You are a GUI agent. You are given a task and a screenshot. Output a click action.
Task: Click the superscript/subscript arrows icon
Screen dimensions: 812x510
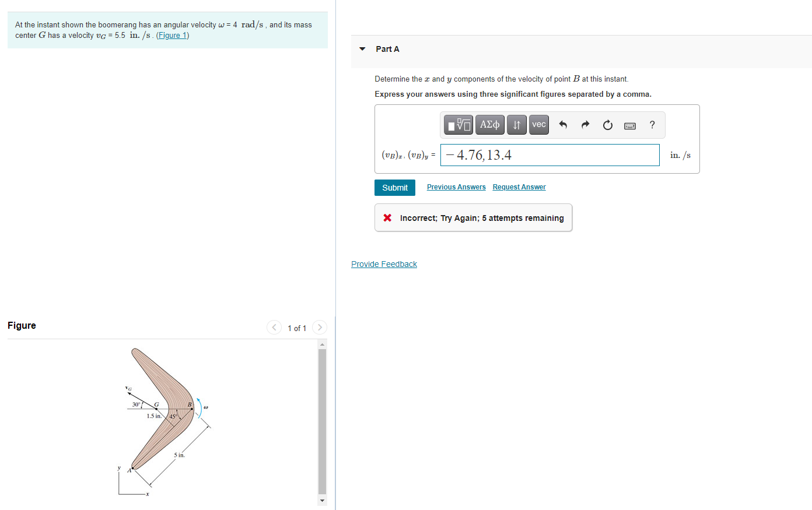point(516,124)
